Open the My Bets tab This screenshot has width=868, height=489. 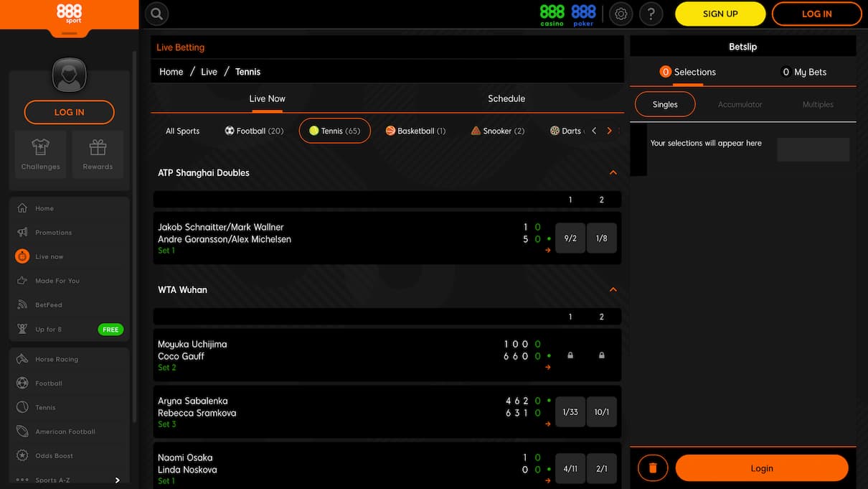click(x=803, y=72)
